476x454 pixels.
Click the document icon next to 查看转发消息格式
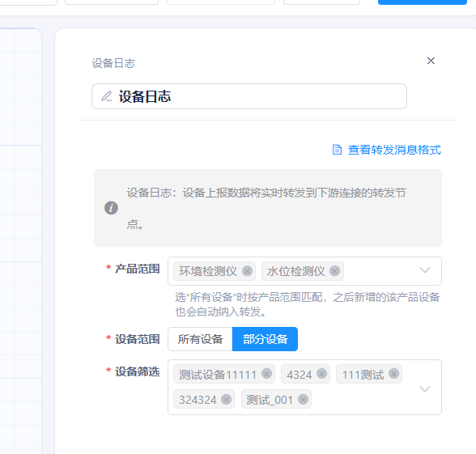pyautogui.click(x=337, y=150)
